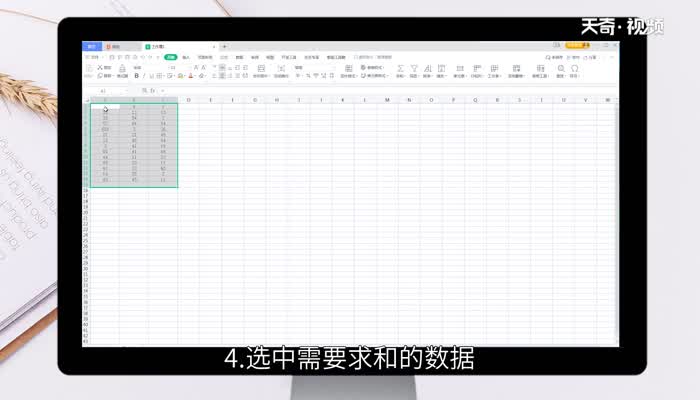The height and width of the screenshot is (400, 700).
Task: Click the Find (查找) magnifier icon
Action: coord(561,68)
